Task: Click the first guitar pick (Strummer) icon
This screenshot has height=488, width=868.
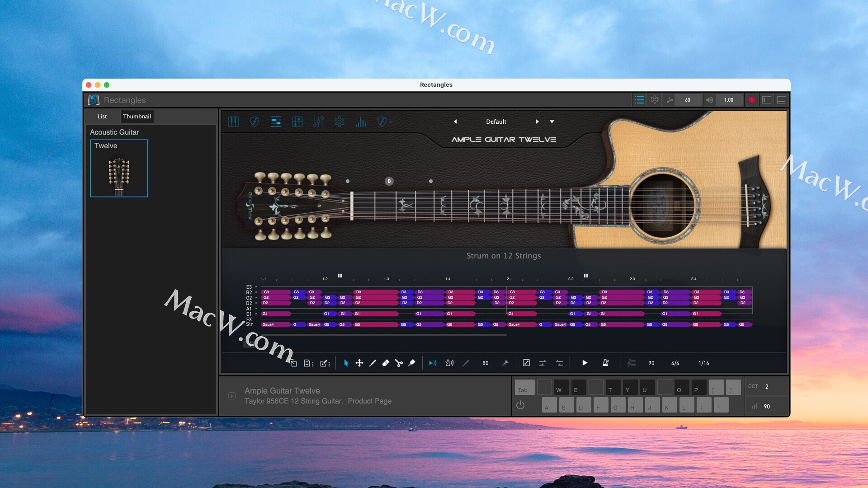Action: 255,122
